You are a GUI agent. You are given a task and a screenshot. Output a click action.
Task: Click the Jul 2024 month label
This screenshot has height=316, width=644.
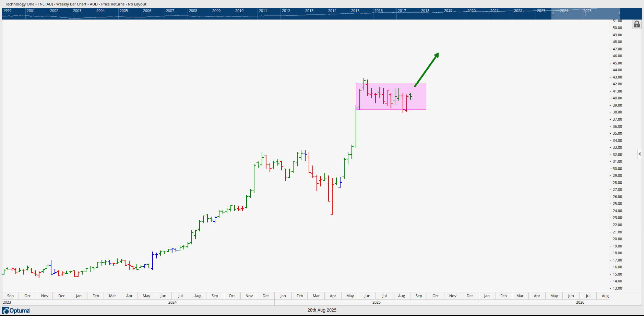coord(180,296)
